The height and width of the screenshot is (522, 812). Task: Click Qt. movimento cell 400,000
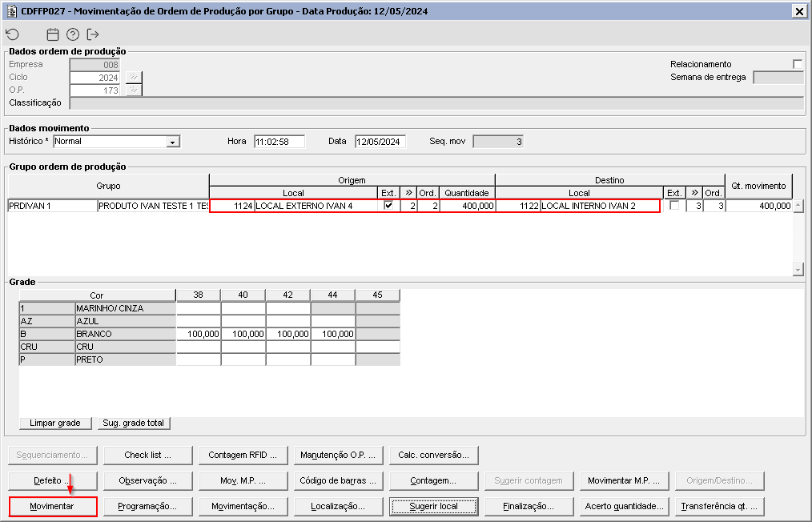(x=758, y=206)
